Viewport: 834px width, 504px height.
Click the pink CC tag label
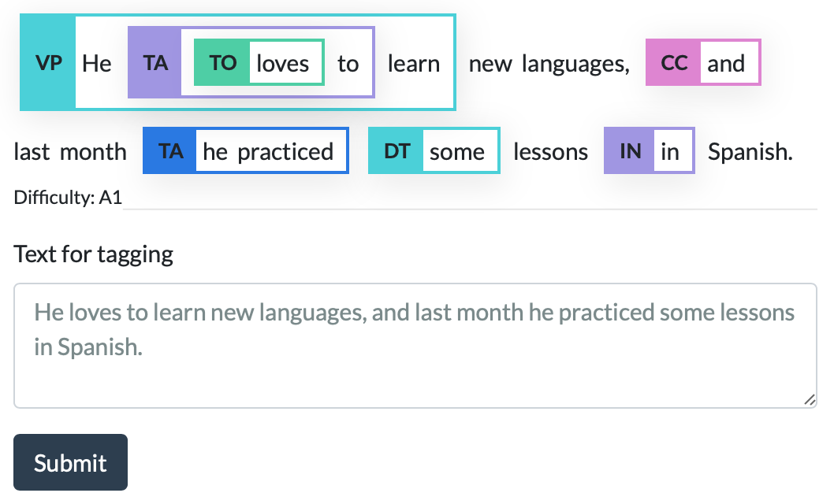point(675,63)
